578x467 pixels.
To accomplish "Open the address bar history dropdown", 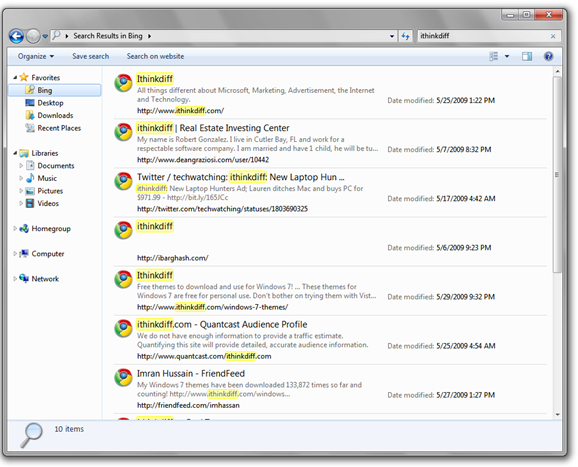I will 391,36.
